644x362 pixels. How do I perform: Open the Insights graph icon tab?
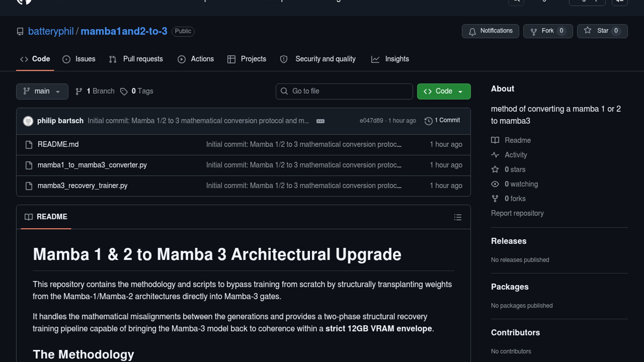(x=375, y=59)
